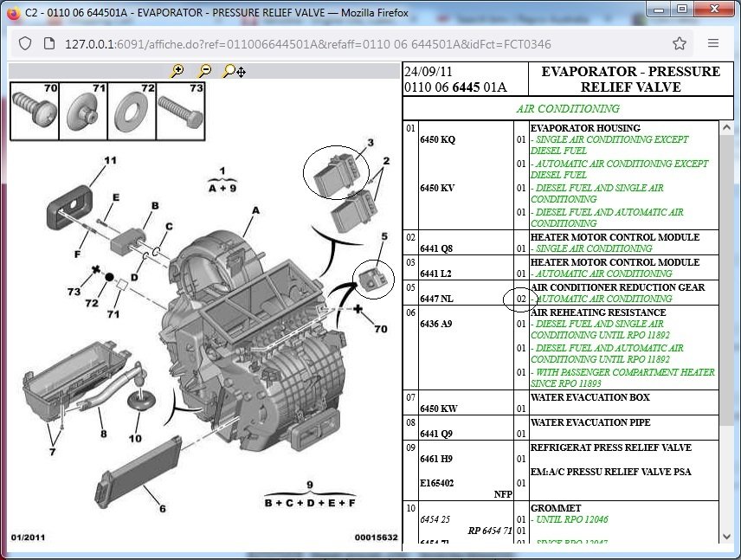Click callout letter A in diagram
This screenshot has width=741, height=560.
point(255,210)
